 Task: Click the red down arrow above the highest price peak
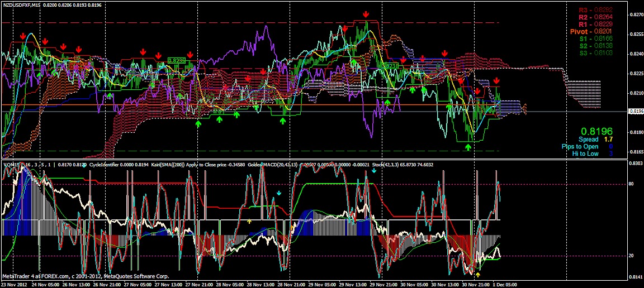coord(366,14)
